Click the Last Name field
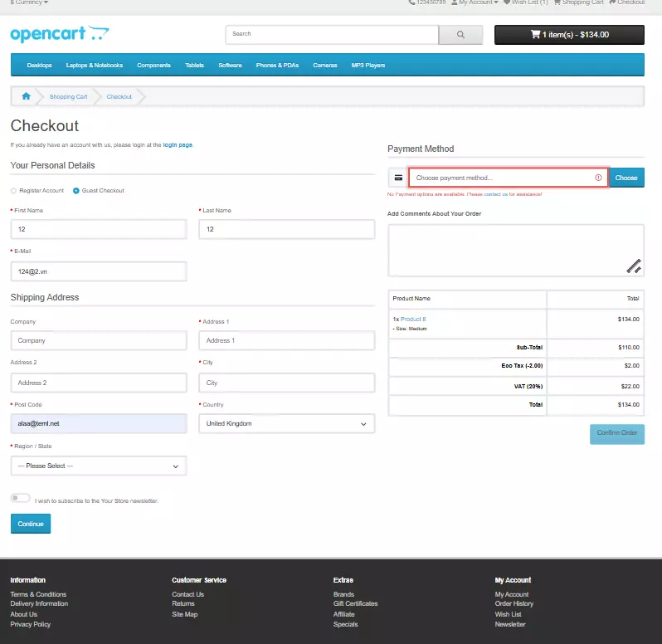The width and height of the screenshot is (662, 644). pyautogui.click(x=287, y=229)
